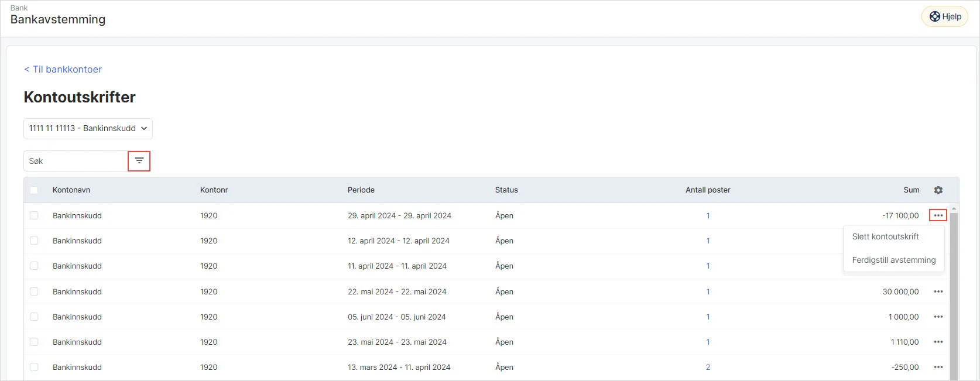Screen dimensions: 980x381
Task: Choose Ferdigstill avstemming from the menu
Action: tap(893, 260)
